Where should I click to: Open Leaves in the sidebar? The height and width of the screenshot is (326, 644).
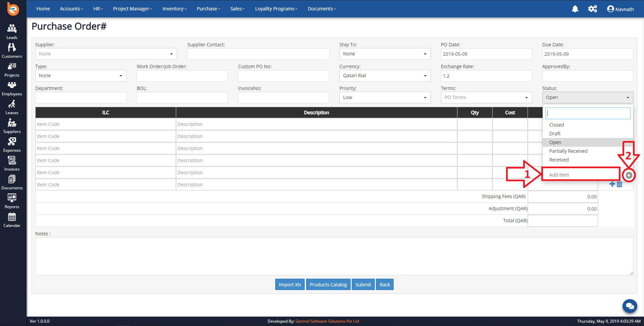pos(12,107)
